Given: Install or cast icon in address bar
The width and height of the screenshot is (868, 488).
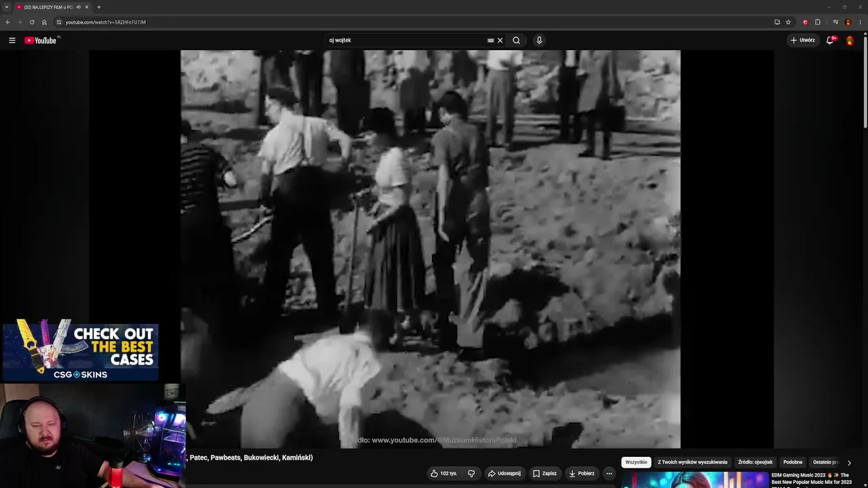Looking at the screenshot, I should click(x=777, y=22).
